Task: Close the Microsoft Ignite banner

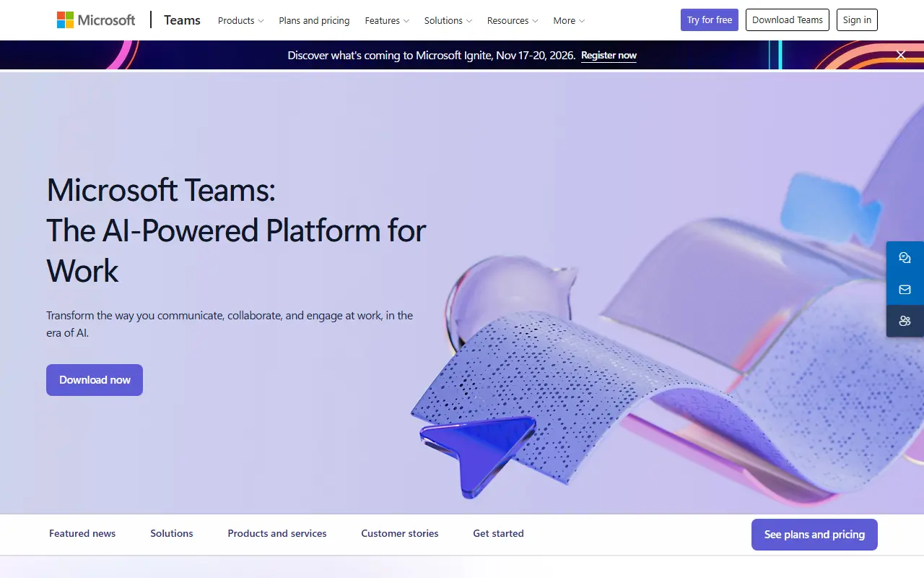Action: click(x=901, y=55)
